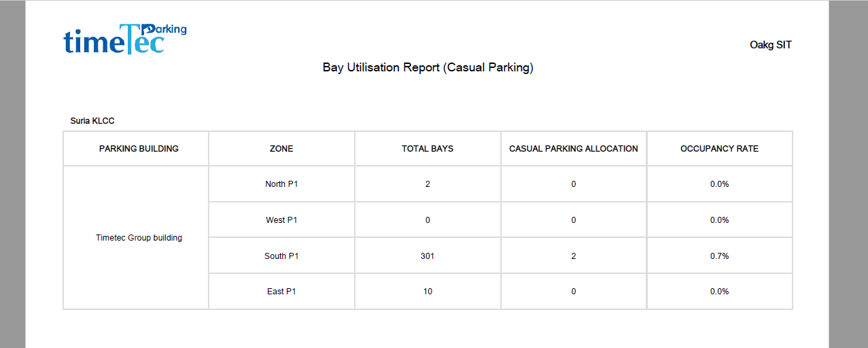Click the East P1 total bays value 10
This screenshot has width=868, height=348.
pyautogui.click(x=428, y=292)
